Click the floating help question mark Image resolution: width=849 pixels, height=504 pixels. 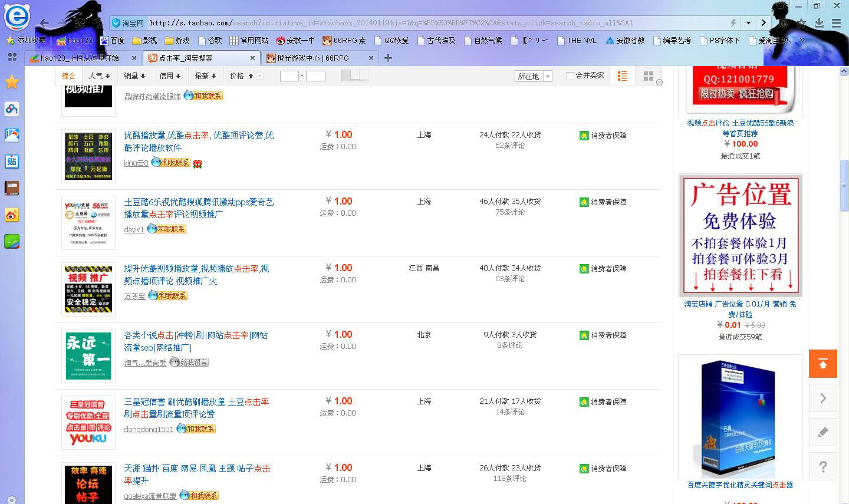823,467
